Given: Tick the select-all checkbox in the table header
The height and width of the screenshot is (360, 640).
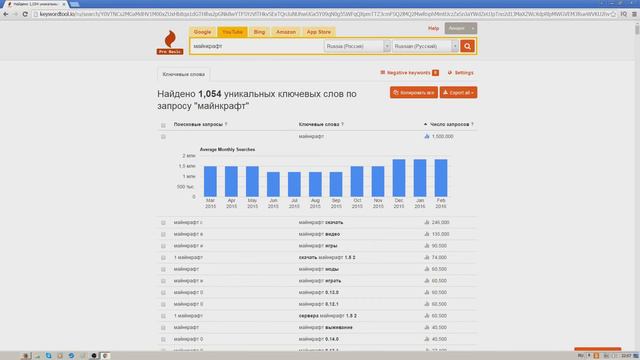Looking at the screenshot, I should pyautogui.click(x=163, y=125).
